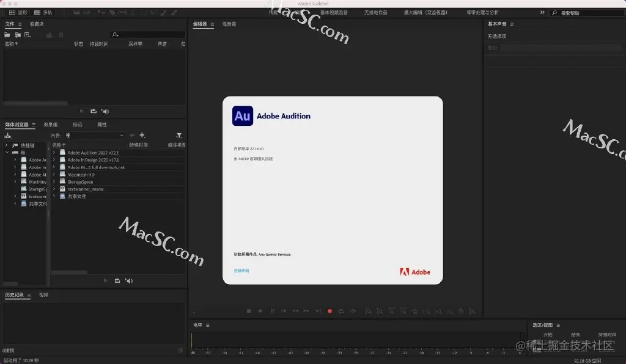626x364 pixels.
Task: Collapse the 卷 volumes tree node
Action: click(x=7, y=152)
